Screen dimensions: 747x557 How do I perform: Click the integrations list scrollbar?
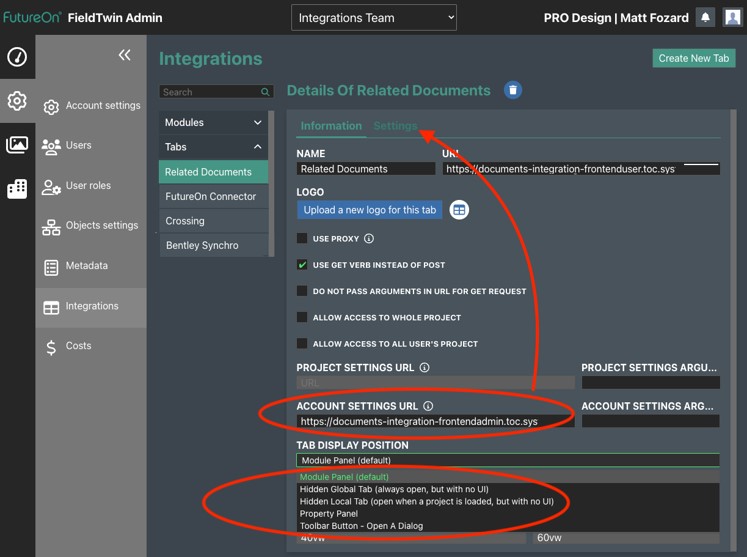click(271, 183)
